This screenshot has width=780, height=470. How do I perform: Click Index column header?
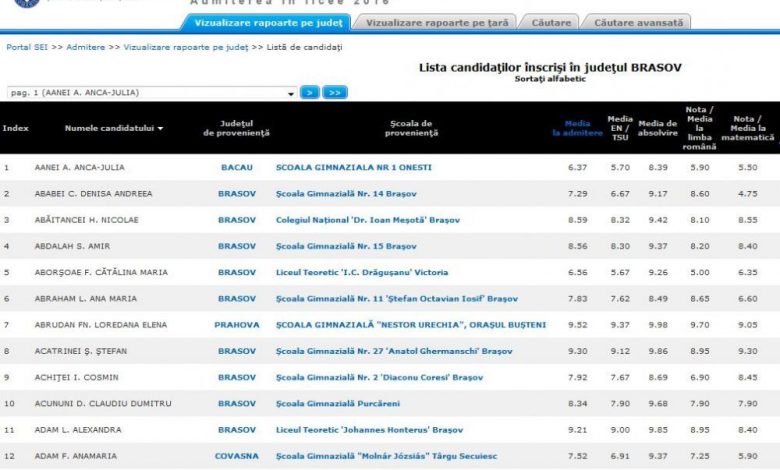[x=15, y=128]
